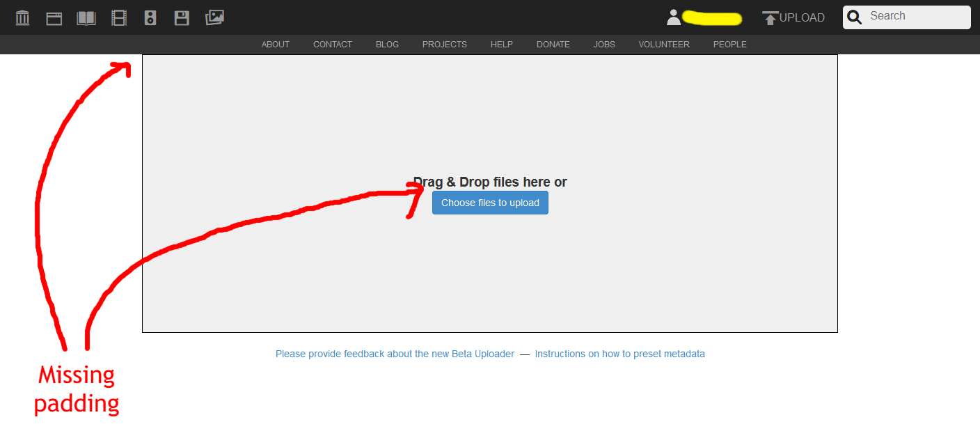Screen dimensions: 980x431
Task: Click the 'Drag & Drop files here or' text
Action: tap(490, 182)
